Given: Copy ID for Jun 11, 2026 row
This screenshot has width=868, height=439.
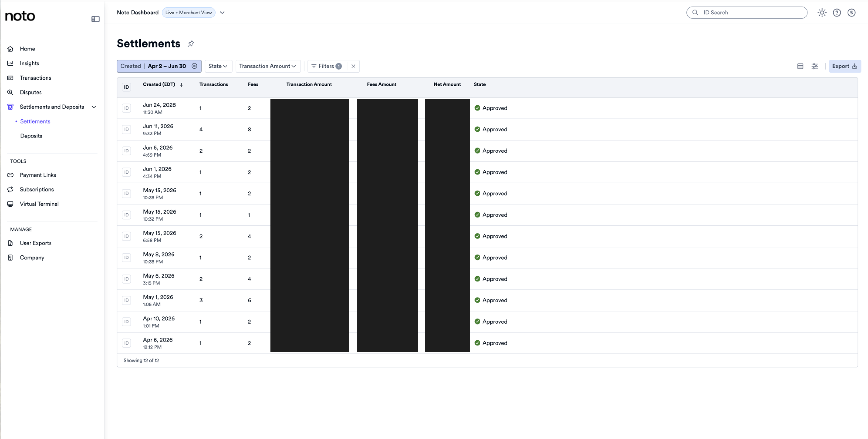Looking at the screenshot, I should pyautogui.click(x=126, y=129).
